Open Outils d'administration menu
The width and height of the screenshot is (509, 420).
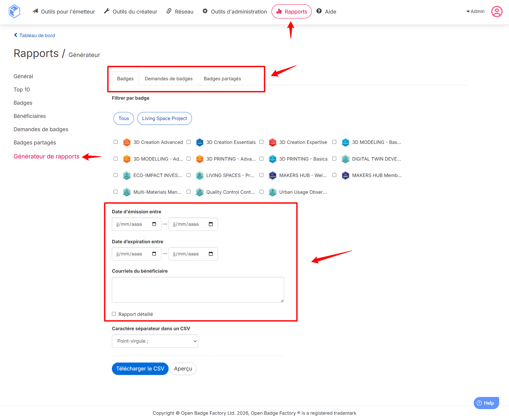tap(235, 11)
